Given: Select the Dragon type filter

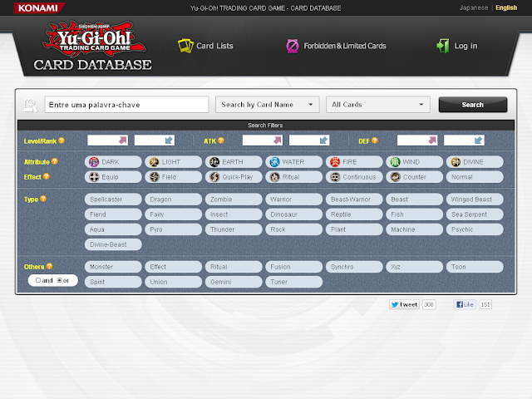Looking at the screenshot, I should click(174, 199).
